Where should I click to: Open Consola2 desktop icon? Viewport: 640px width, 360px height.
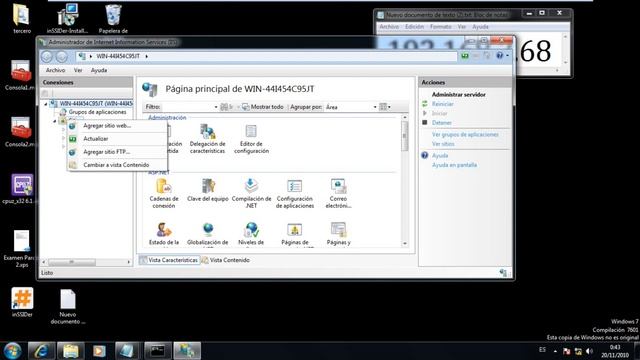click(x=20, y=132)
